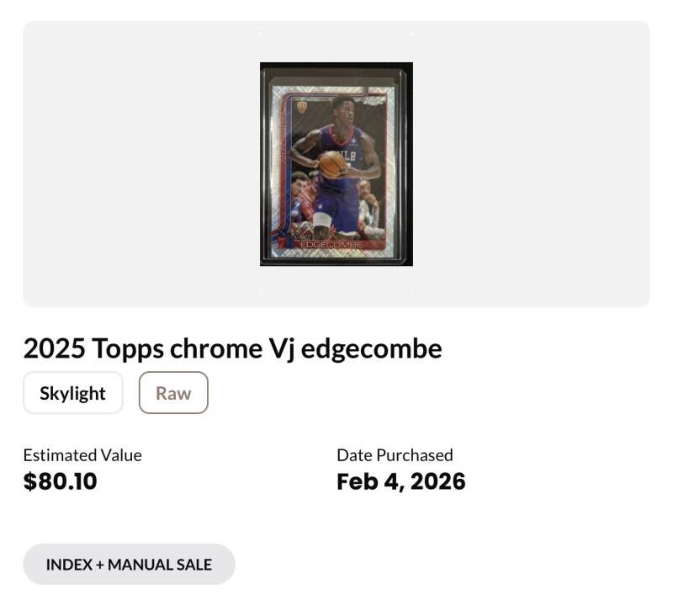
Task: Click the $80.10 estimated value amount
Action: tap(61, 482)
